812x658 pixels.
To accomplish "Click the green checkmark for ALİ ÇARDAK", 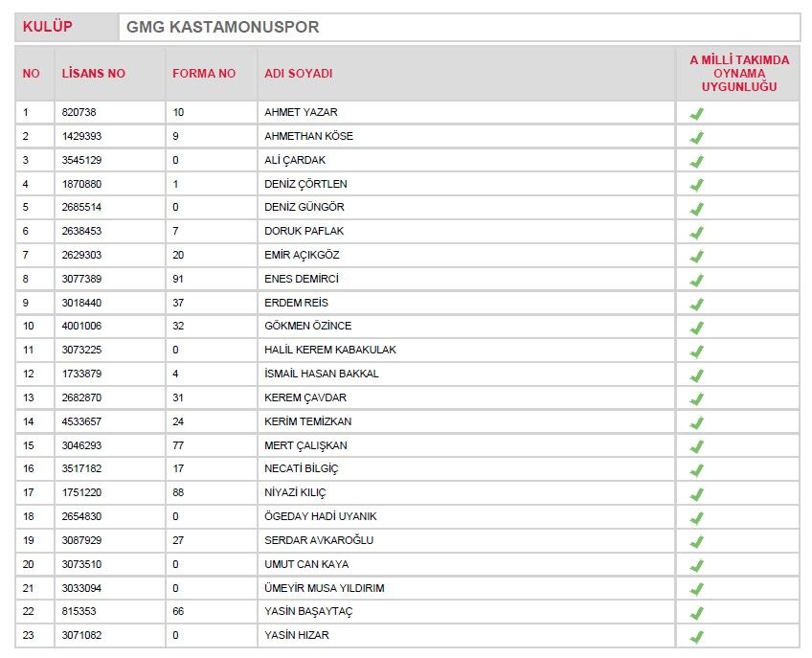I will 696,161.
